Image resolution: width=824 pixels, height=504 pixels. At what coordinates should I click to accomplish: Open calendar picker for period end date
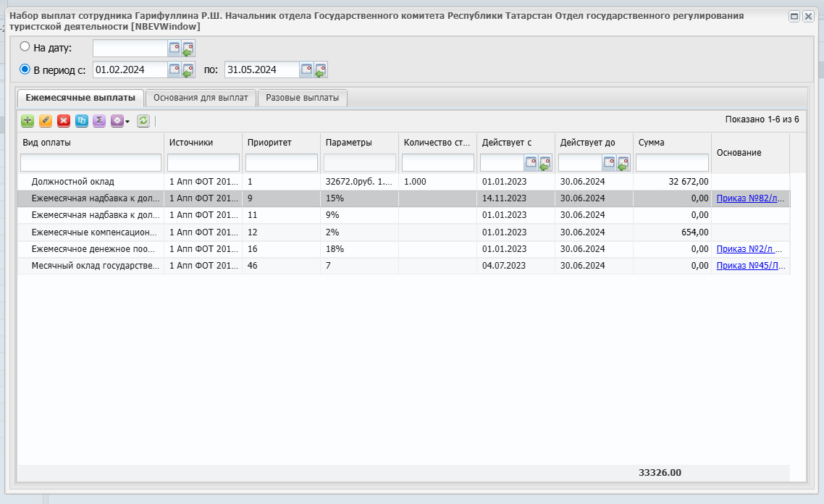(306, 70)
